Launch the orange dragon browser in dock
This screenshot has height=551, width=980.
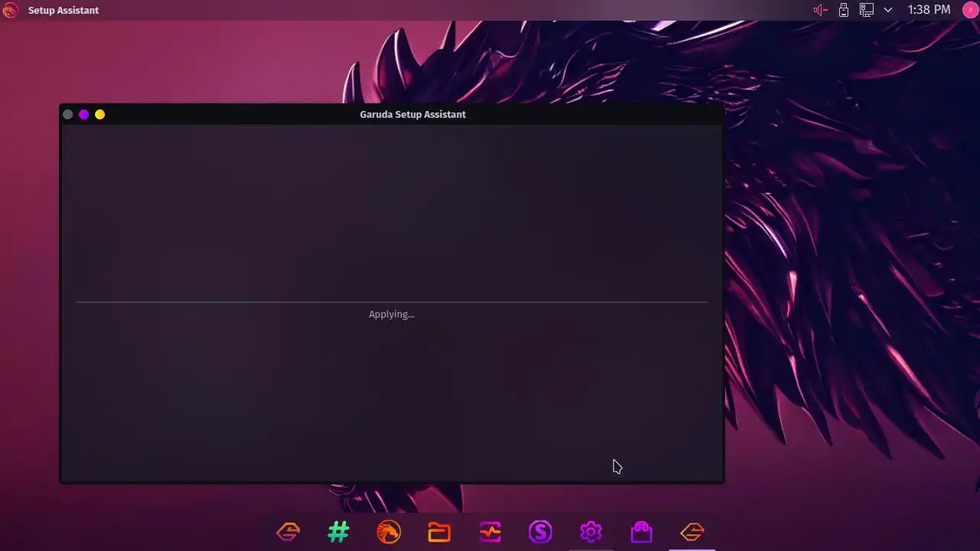(x=389, y=531)
